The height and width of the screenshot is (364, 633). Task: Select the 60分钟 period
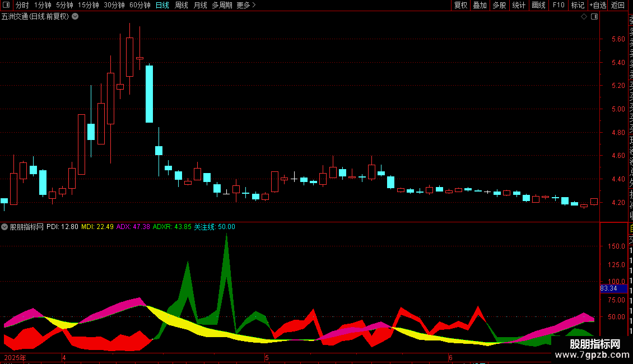(139, 5)
